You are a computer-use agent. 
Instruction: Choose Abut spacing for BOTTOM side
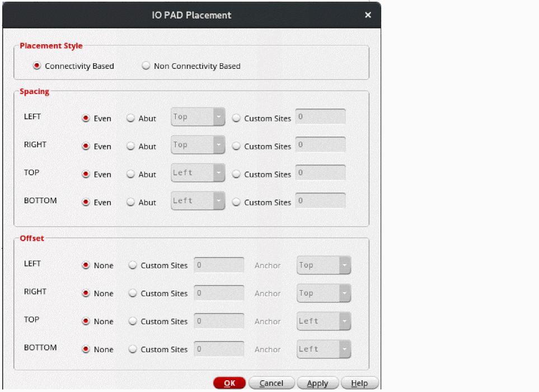[130, 202]
